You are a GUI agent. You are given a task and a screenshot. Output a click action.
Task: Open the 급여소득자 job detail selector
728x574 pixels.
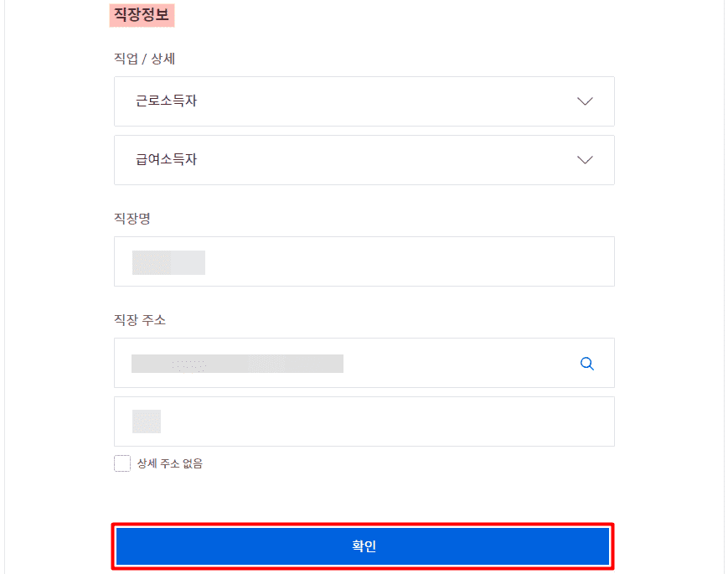(x=364, y=160)
